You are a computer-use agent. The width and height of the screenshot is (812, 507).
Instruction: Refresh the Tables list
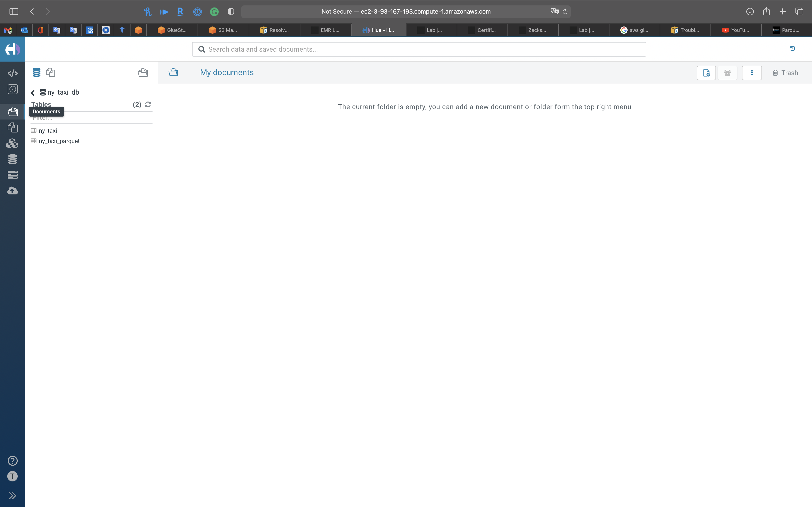point(148,105)
